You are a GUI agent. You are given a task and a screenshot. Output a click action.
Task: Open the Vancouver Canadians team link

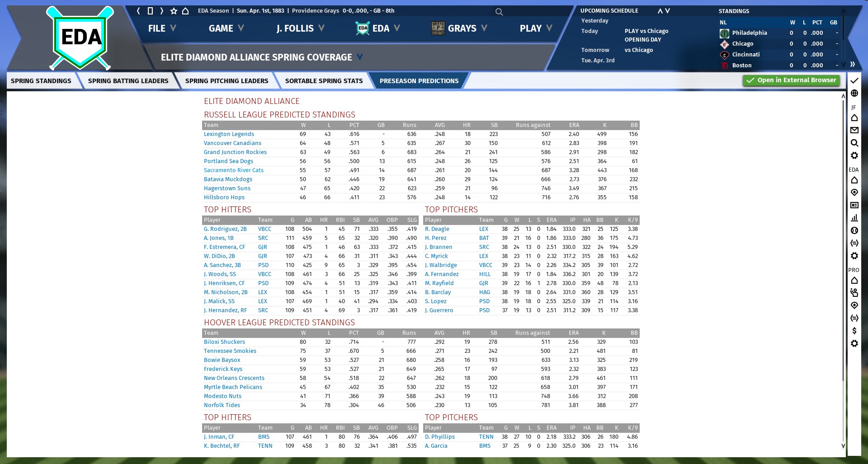click(x=232, y=143)
